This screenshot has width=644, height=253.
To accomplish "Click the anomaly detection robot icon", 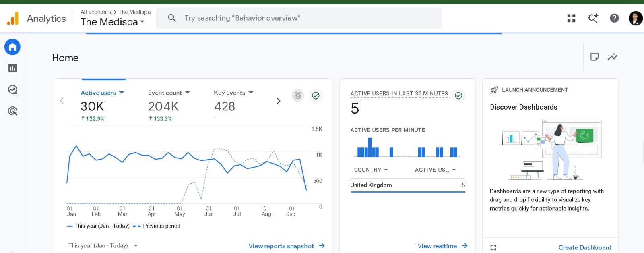I will [x=298, y=95].
